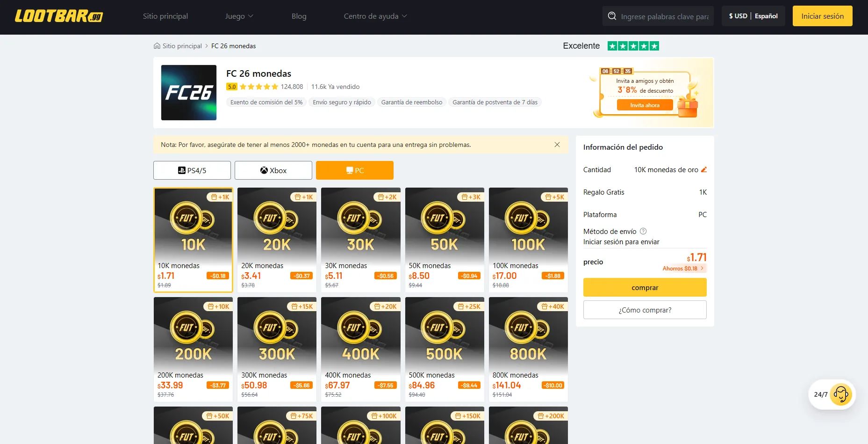Click the Excelente rating label
Image resolution: width=868 pixels, height=444 pixels.
coord(581,46)
